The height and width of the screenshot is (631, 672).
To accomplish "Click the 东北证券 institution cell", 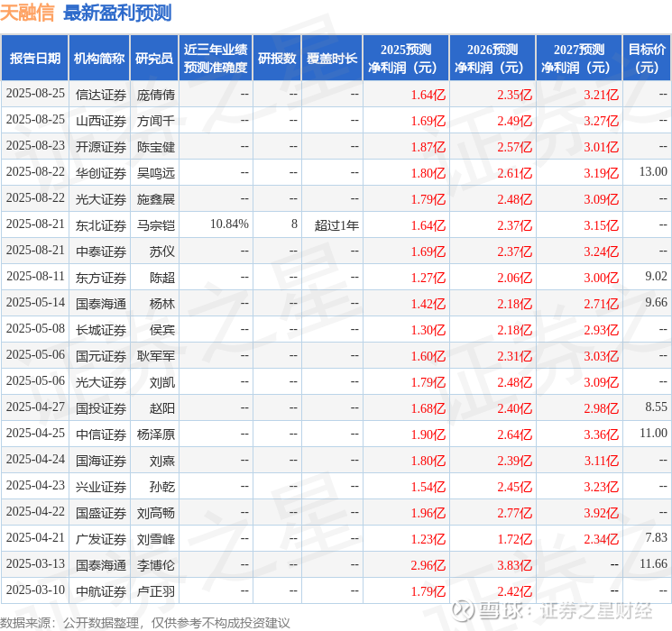I will (x=101, y=225).
